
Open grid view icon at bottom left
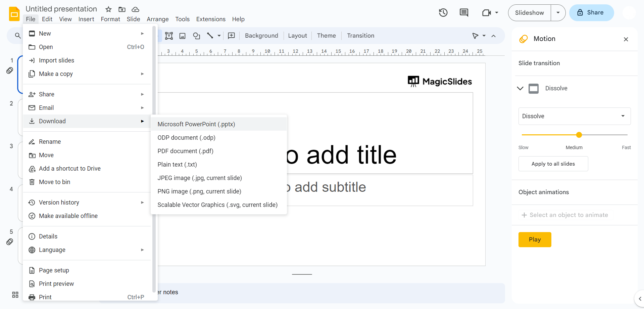coord(15,295)
